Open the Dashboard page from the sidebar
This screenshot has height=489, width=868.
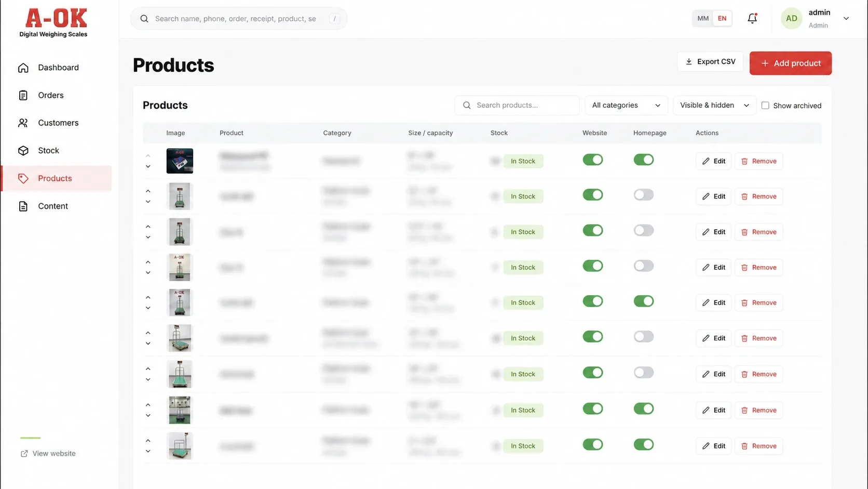57,68
